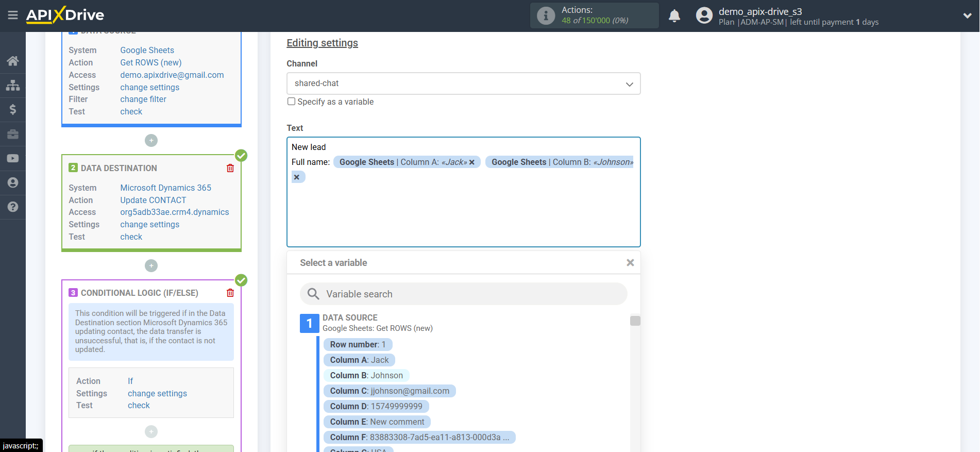This screenshot has width=980, height=452.
Task: Click the variable search magnifier icon
Action: pyautogui.click(x=313, y=294)
